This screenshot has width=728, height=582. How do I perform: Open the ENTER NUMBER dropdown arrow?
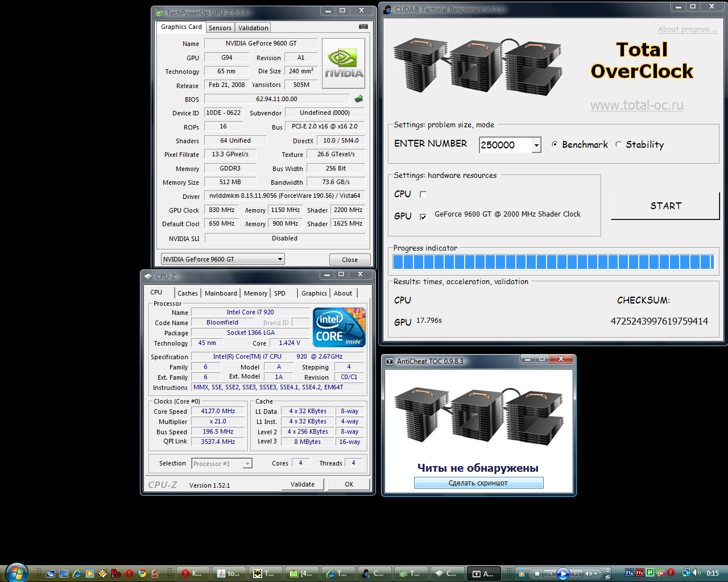(x=536, y=145)
